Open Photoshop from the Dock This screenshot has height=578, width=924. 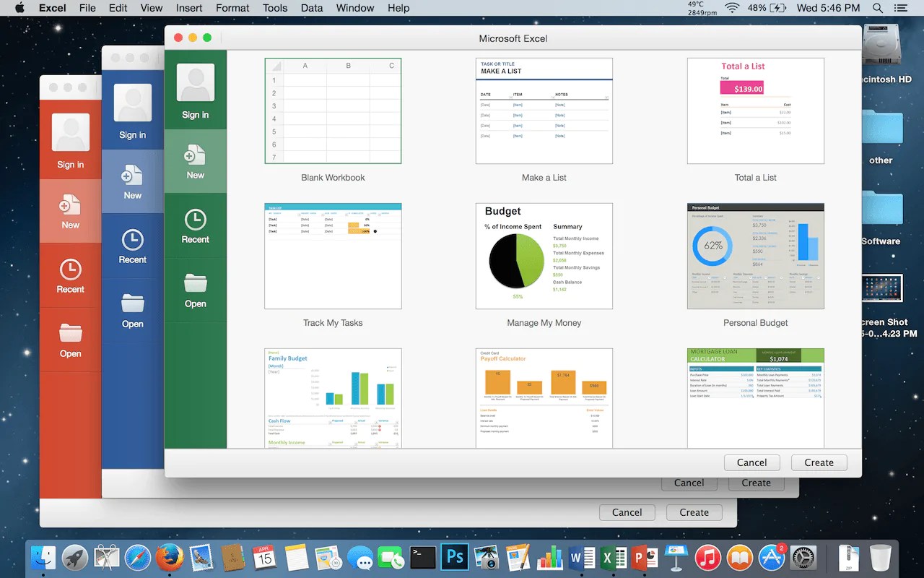tap(454, 558)
